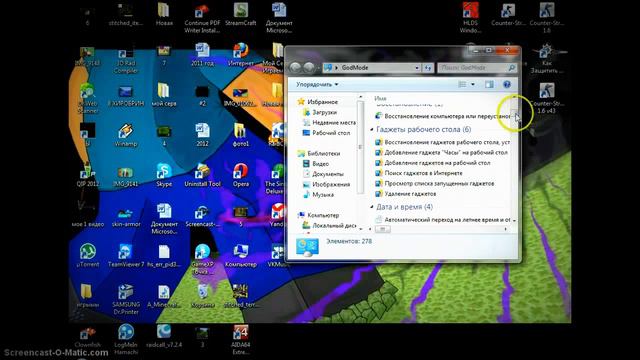This screenshot has height=360, width=640.
Task: Select the TeamViewer 7 desktop shortcut
Action: (126, 256)
